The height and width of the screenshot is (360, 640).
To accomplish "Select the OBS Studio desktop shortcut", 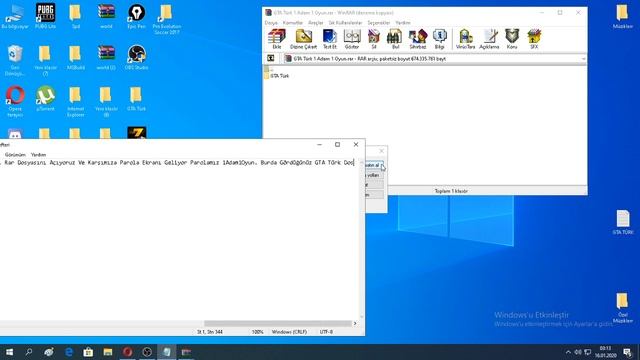I will [x=136, y=57].
